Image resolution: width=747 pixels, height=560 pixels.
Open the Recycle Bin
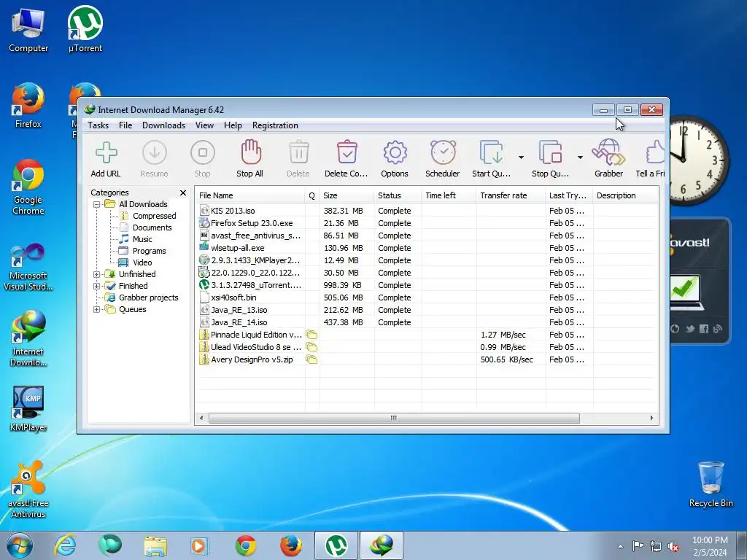coord(711,484)
